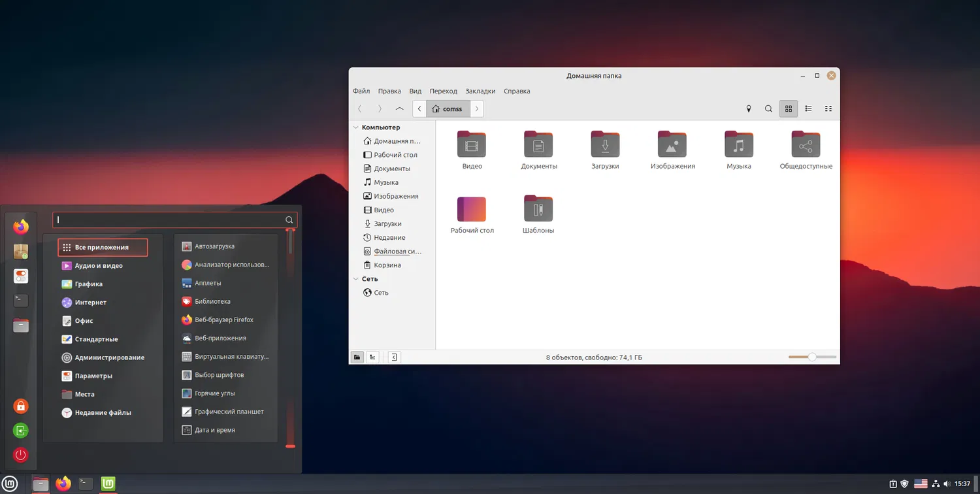Click the comss path bar button
The width and height of the screenshot is (980, 494).
(448, 108)
